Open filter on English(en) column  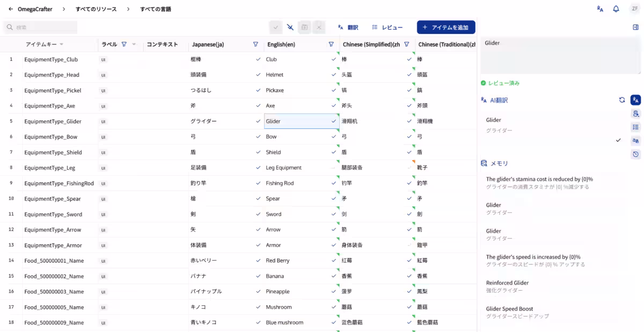331,45
